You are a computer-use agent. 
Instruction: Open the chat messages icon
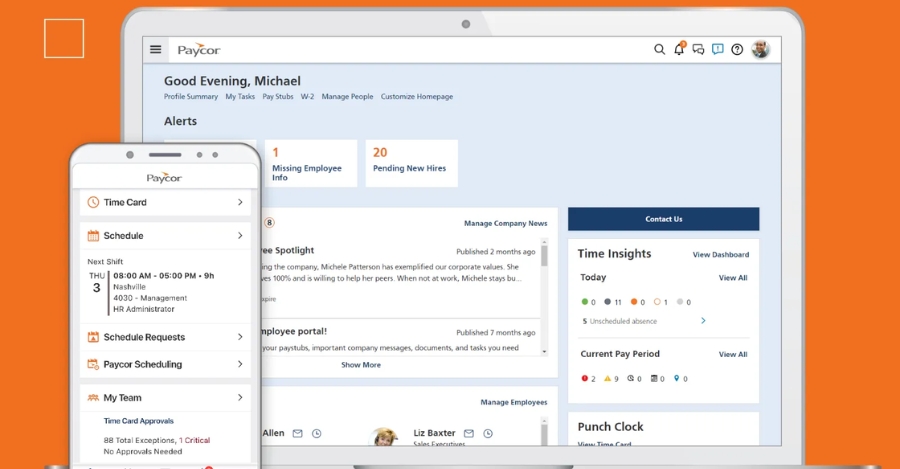[x=698, y=49]
